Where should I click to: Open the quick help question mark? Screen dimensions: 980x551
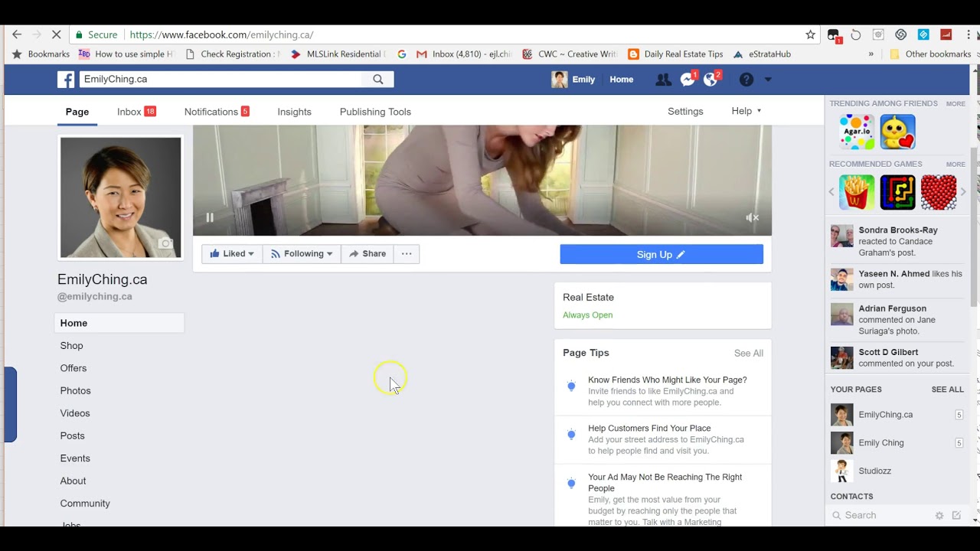point(746,80)
